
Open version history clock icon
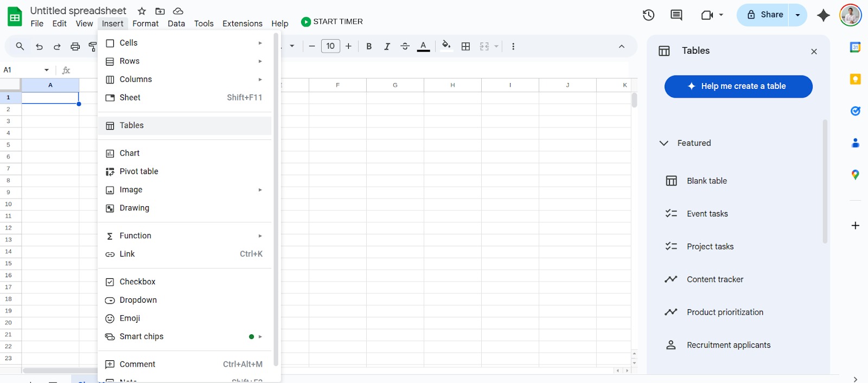[x=648, y=15]
